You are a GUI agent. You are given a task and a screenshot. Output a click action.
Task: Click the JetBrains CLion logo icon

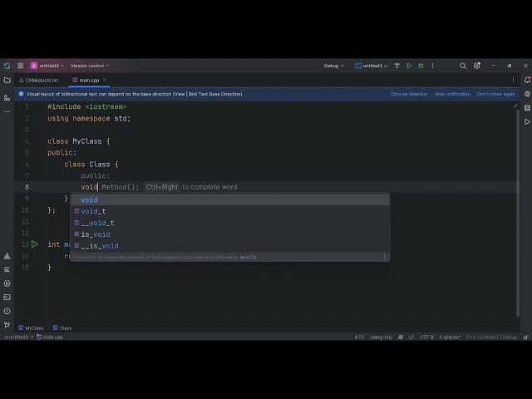[x=7, y=66]
